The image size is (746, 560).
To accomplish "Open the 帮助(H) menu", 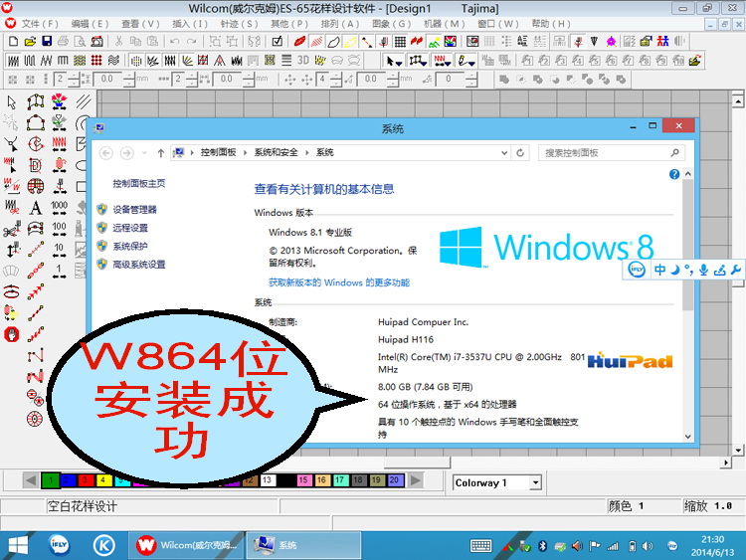I will pyautogui.click(x=551, y=24).
